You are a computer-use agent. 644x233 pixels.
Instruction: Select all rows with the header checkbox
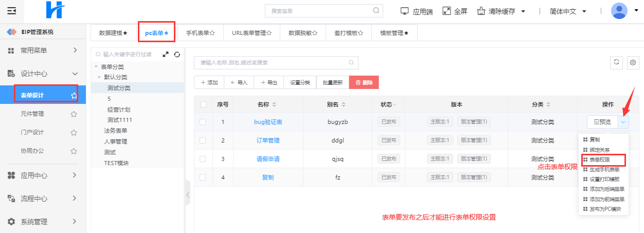(x=203, y=104)
